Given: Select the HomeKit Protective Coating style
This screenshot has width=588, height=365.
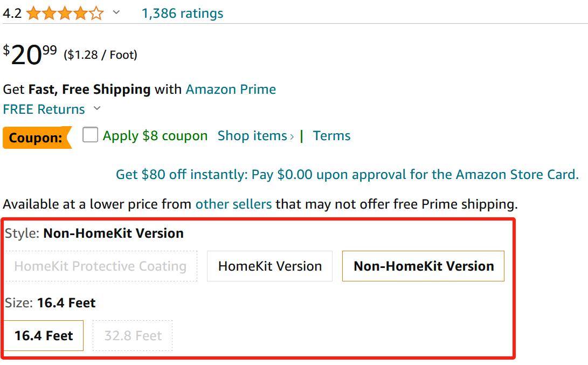Looking at the screenshot, I should pyautogui.click(x=100, y=266).
